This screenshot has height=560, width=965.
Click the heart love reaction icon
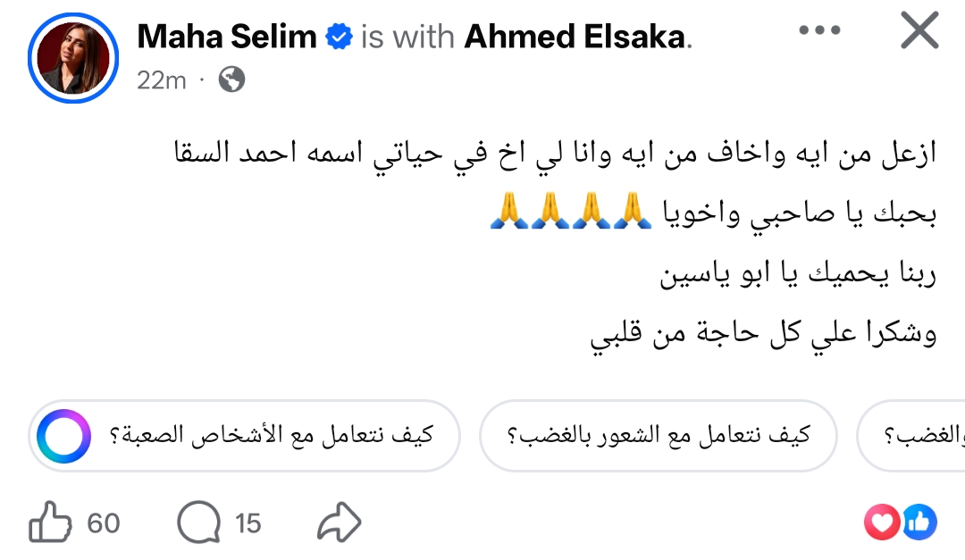881,522
